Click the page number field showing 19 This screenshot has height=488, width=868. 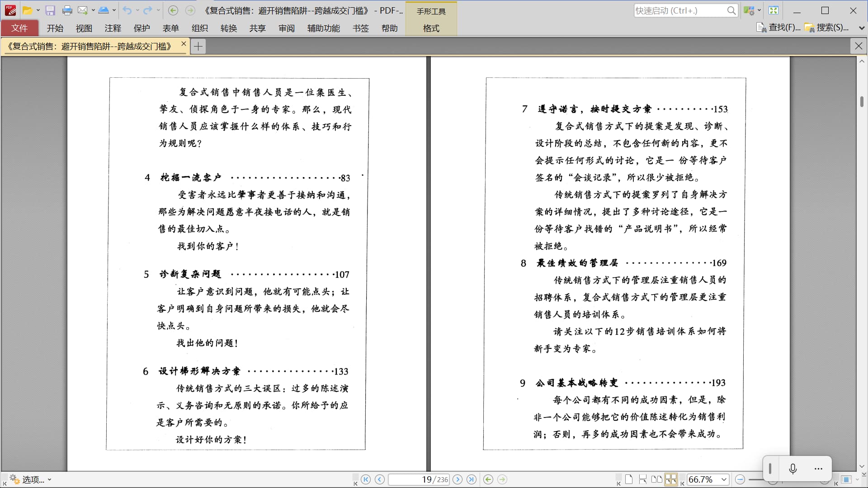pyautogui.click(x=419, y=479)
